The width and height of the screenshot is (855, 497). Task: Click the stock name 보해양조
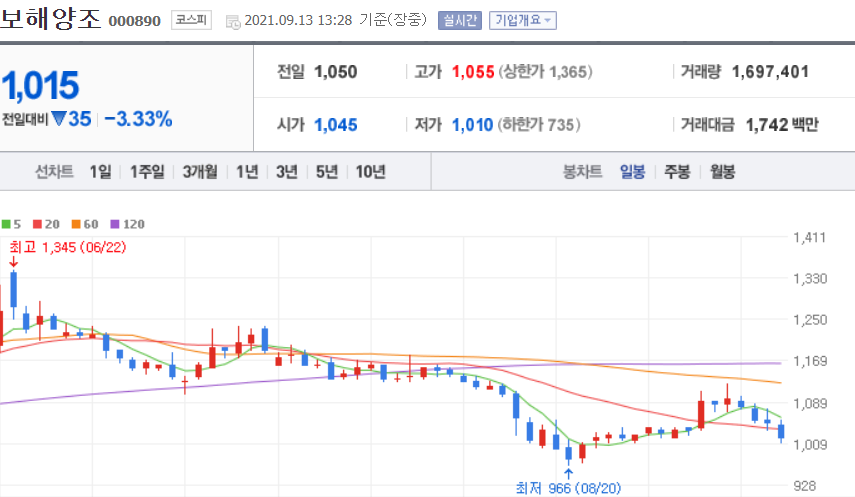(x=51, y=19)
